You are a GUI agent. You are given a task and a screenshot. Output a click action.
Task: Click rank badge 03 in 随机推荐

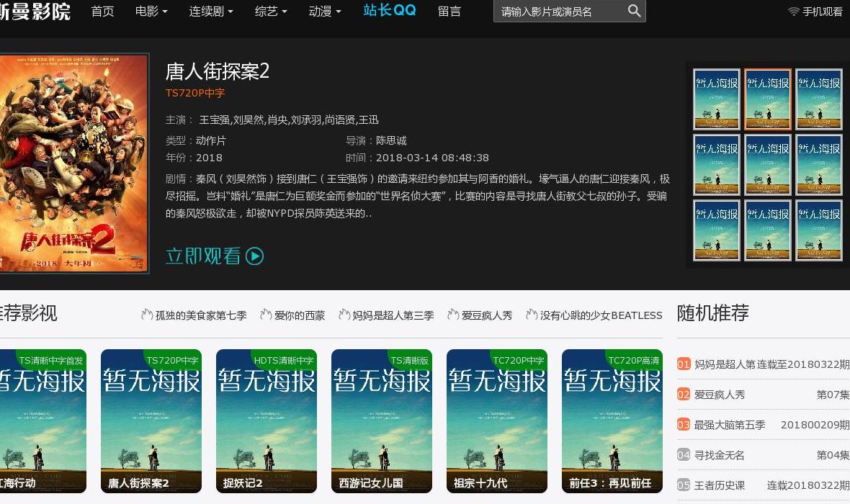point(683,425)
